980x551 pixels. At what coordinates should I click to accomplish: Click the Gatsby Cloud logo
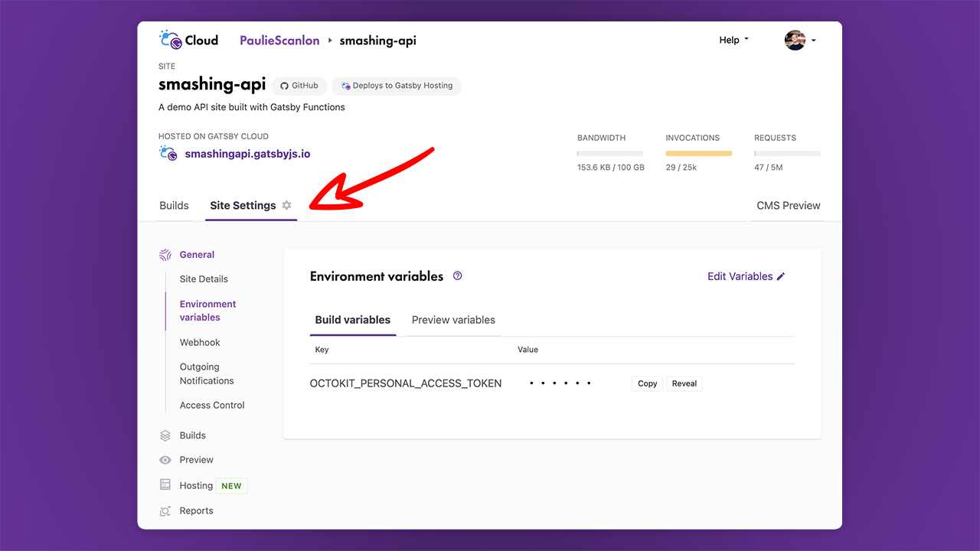tap(170, 39)
